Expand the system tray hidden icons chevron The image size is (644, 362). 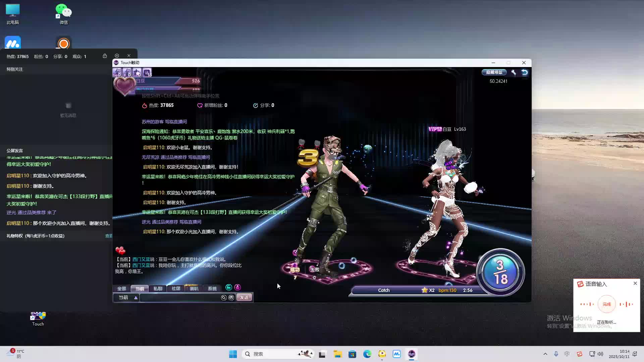point(545,354)
